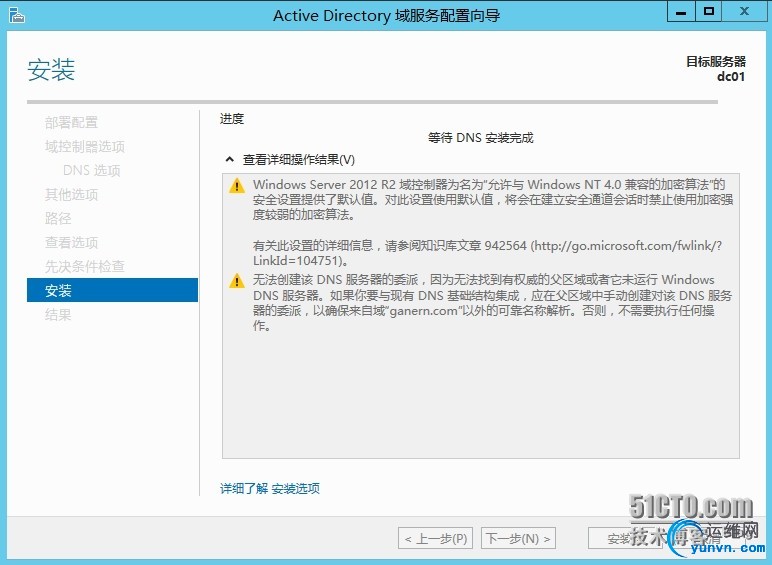The height and width of the screenshot is (565, 772).
Task: Select 先决条件检查 step in sidebar
Action: point(85,267)
